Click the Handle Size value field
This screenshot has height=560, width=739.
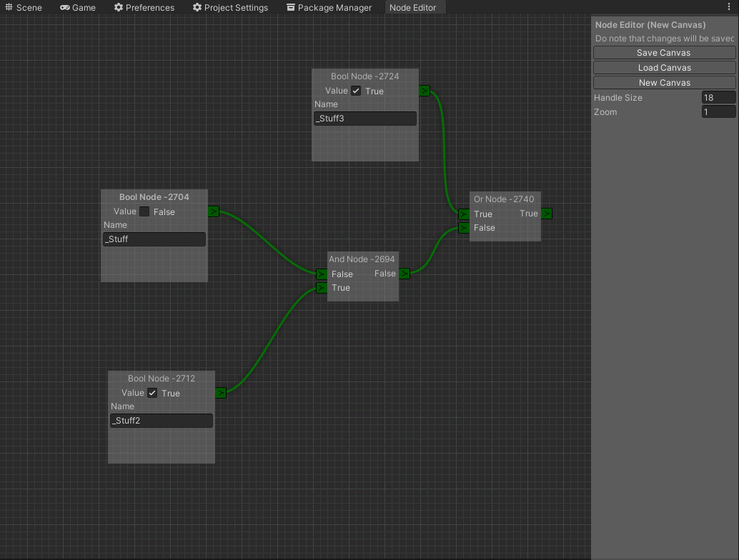[x=718, y=98]
